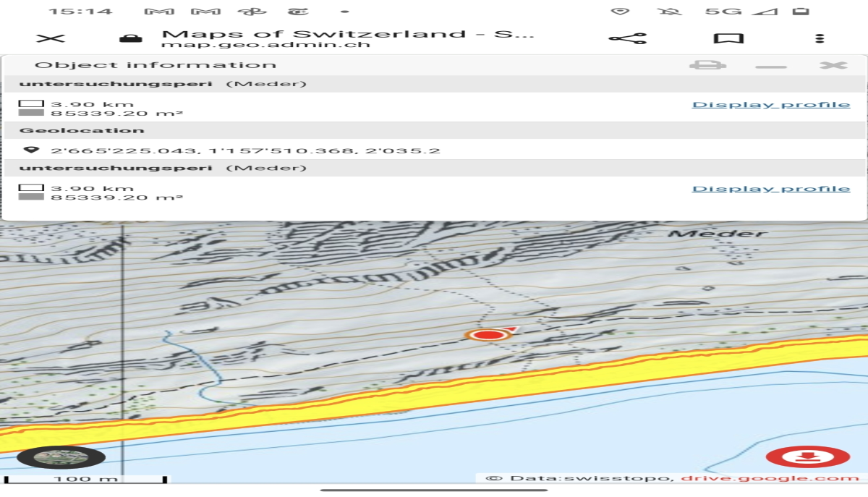868x497 pixels.
Task: Close the Object information panel
Action: coord(833,65)
